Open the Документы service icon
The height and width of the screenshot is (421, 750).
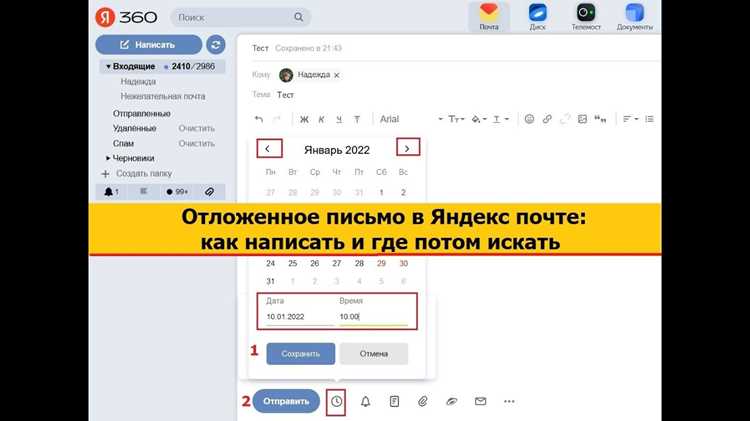pos(635,16)
